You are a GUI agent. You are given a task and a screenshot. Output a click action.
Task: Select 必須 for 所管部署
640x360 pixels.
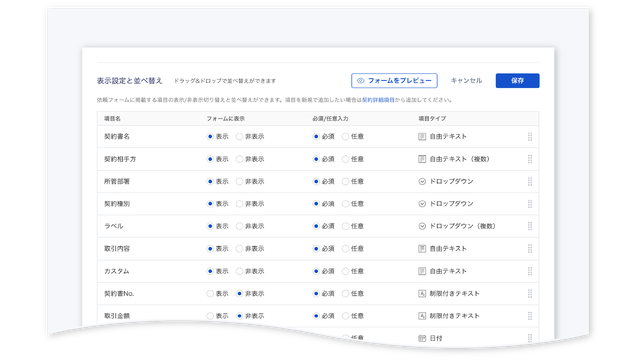pyautogui.click(x=316, y=182)
